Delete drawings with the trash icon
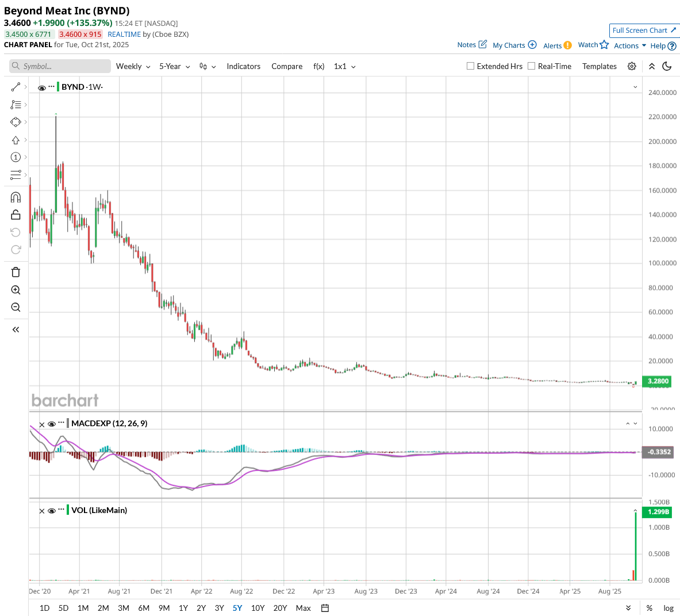Screen dimensions: 680x616 pos(16,272)
